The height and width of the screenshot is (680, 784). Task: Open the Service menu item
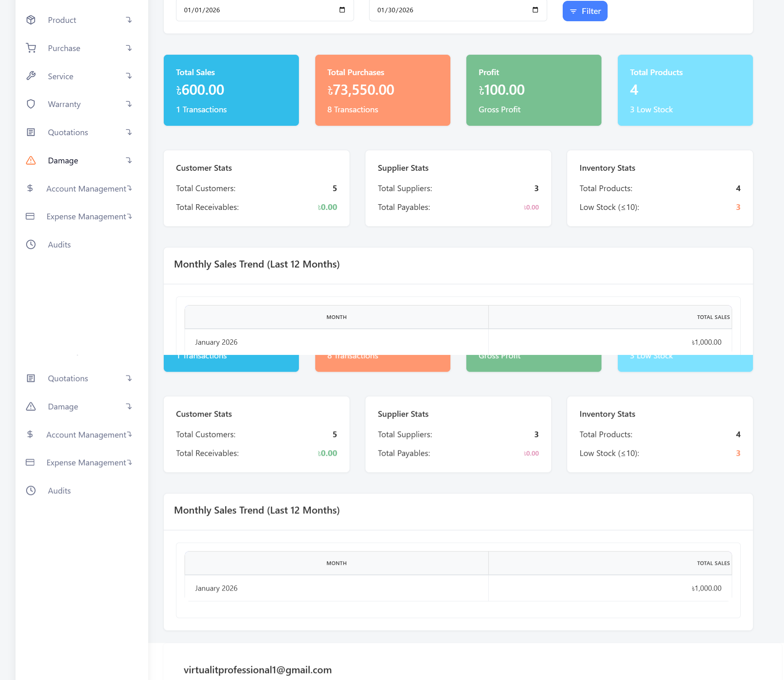click(60, 76)
